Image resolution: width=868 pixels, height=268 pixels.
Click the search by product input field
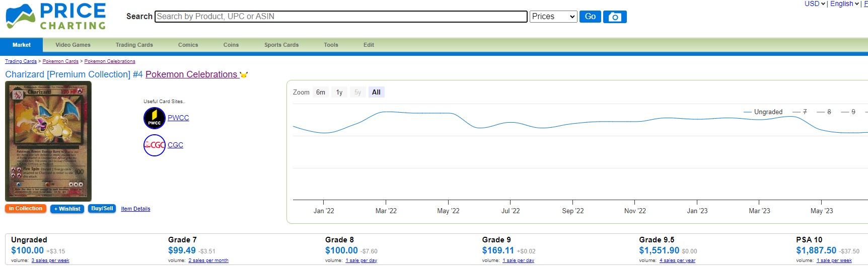tap(341, 17)
